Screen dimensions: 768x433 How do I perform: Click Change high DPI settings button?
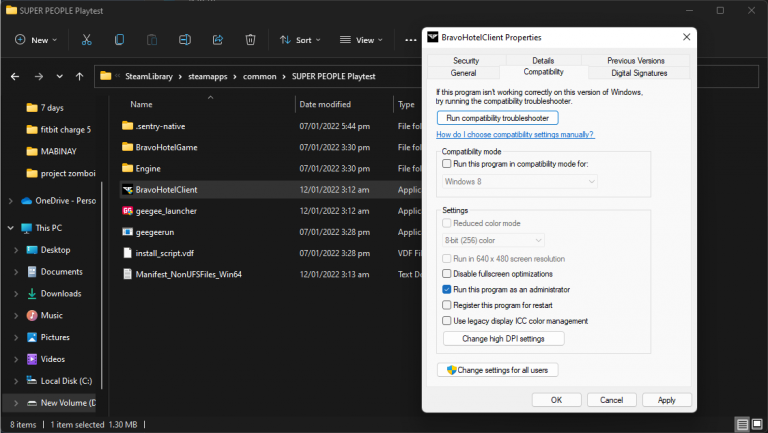point(504,338)
